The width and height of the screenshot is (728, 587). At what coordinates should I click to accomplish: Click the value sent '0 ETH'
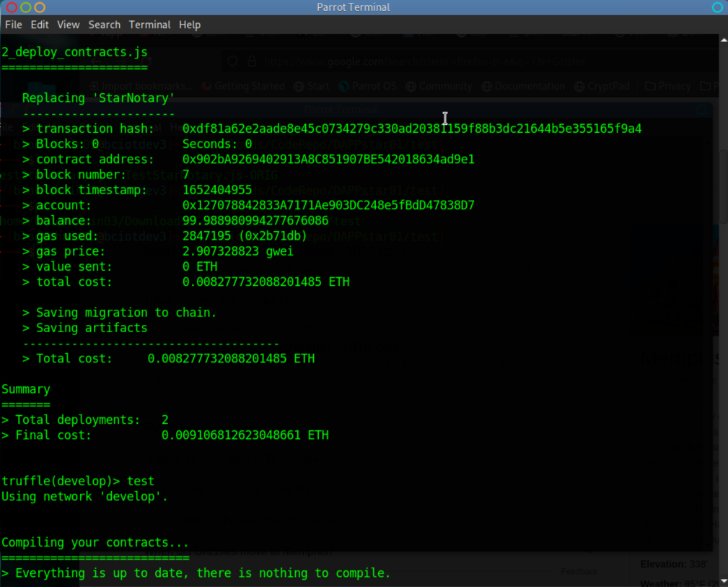(x=200, y=266)
